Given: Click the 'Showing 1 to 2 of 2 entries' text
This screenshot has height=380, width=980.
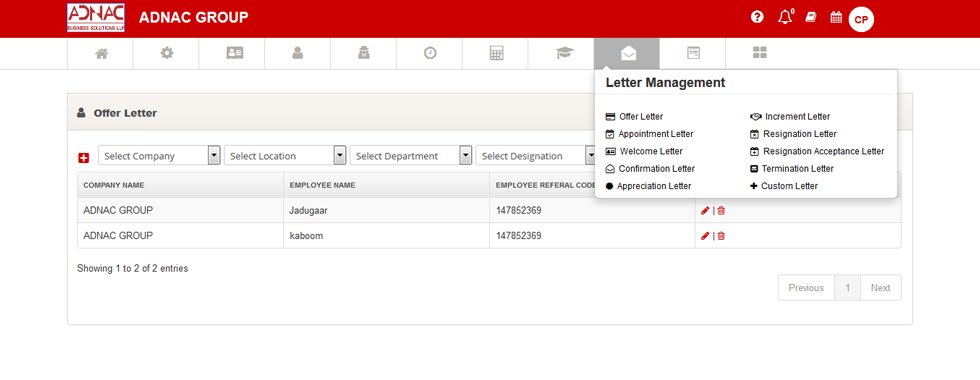Looking at the screenshot, I should pyautogui.click(x=132, y=269).
